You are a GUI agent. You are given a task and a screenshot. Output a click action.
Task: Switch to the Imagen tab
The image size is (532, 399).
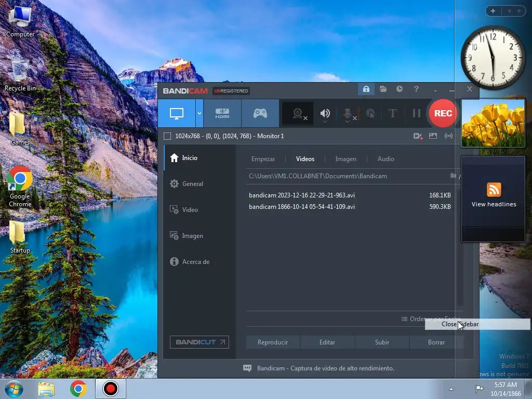[345, 159]
